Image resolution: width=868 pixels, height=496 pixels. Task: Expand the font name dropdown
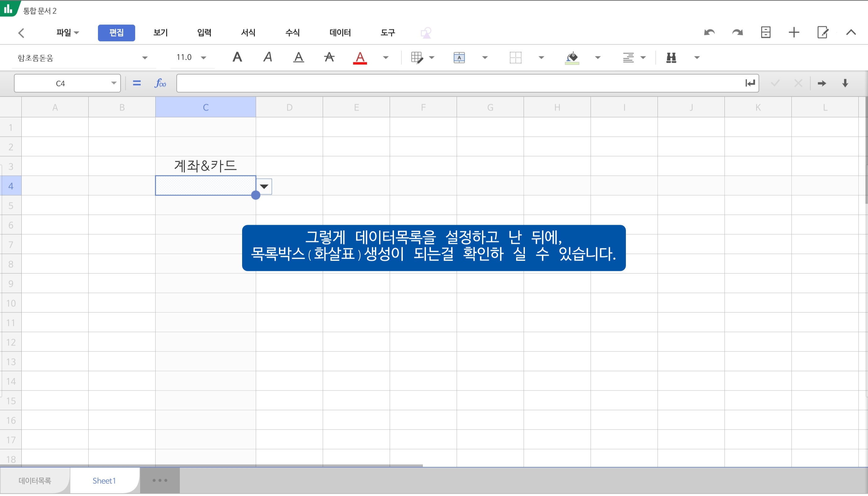pos(145,58)
